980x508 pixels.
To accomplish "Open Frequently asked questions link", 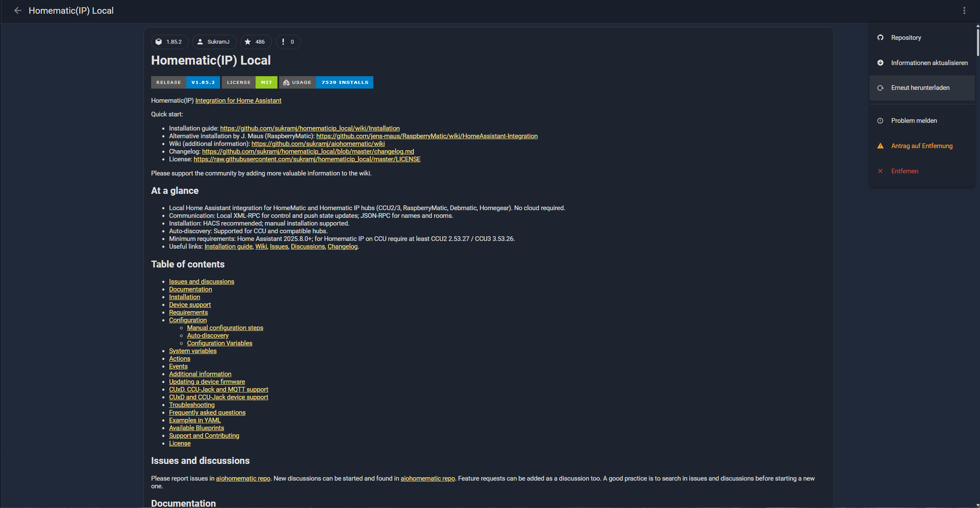I will pyautogui.click(x=207, y=413).
